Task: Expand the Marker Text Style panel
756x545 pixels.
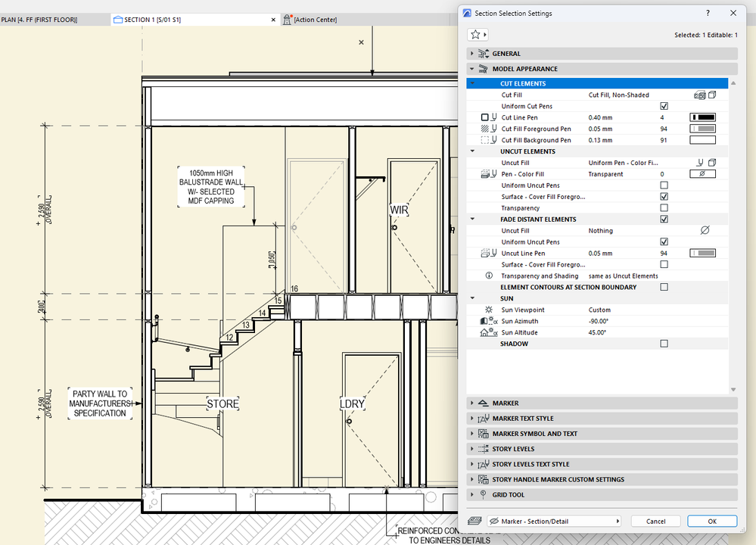Action: 473,418
